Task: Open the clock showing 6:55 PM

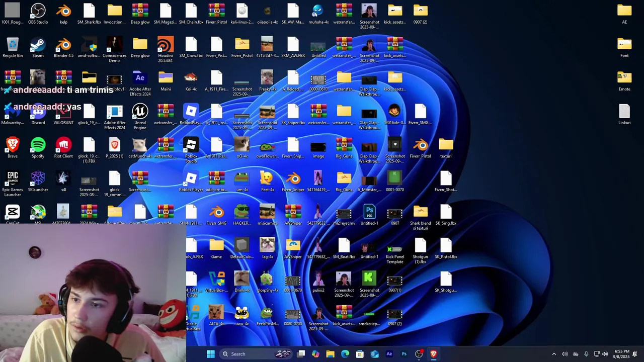Action: pyautogui.click(x=622, y=354)
